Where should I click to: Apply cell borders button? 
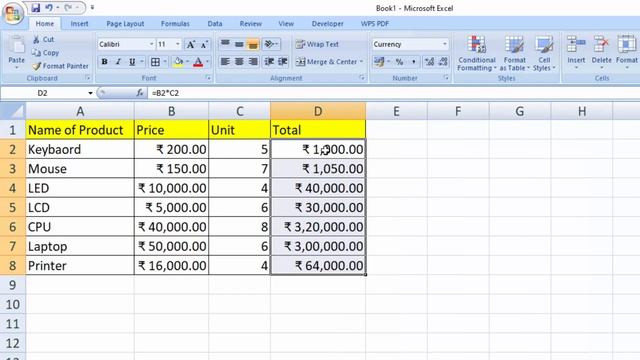coord(156,62)
